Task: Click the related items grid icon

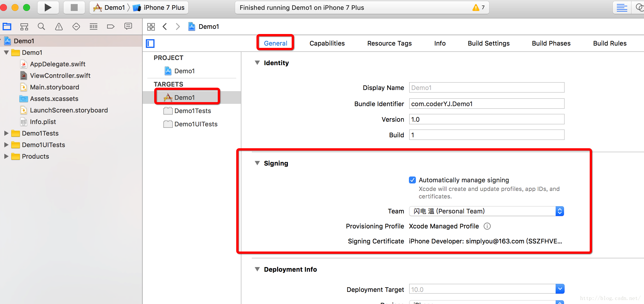Action: pyautogui.click(x=151, y=27)
